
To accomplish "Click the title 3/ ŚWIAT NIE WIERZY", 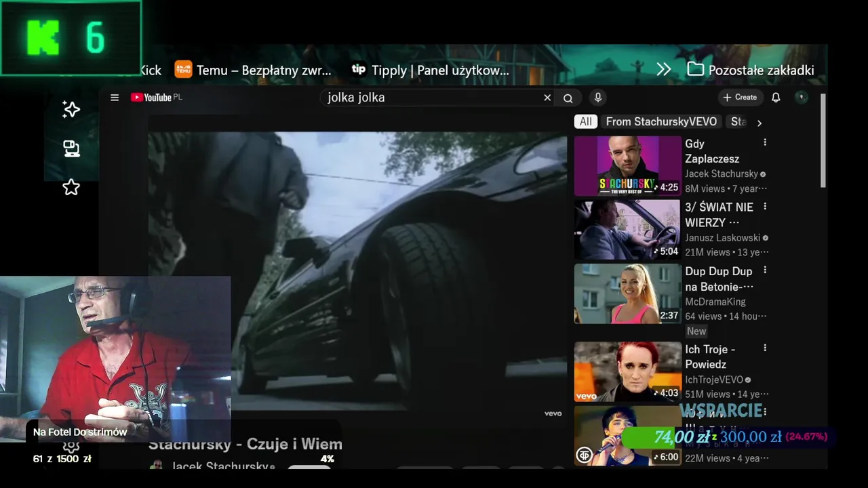I will 719,215.
